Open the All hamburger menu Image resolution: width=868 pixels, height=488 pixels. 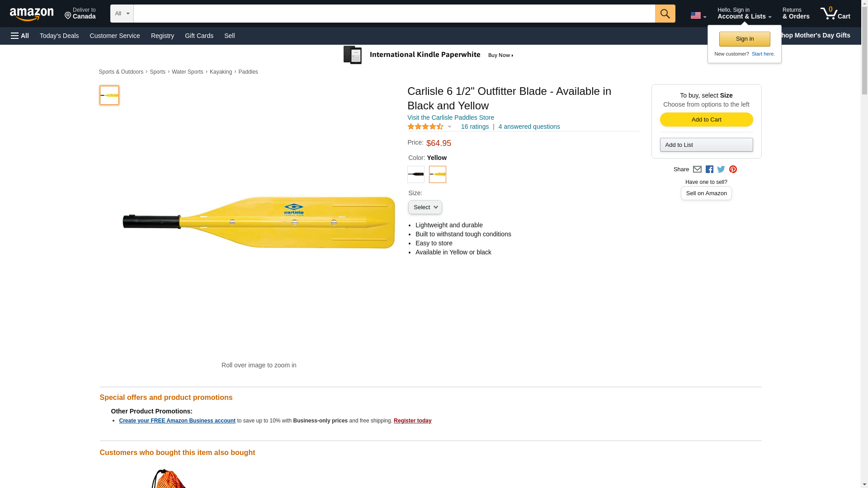[x=20, y=36]
